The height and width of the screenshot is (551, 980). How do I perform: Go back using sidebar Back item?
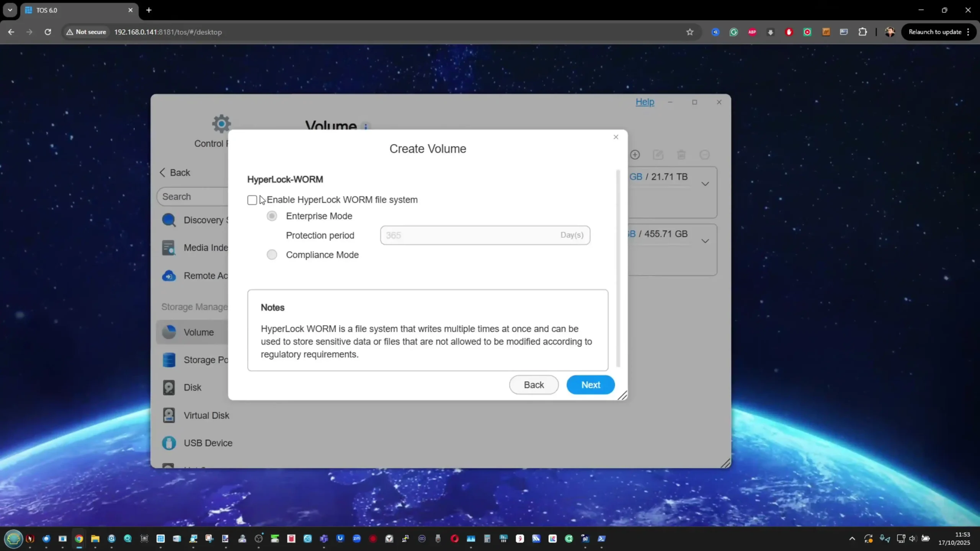point(175,173)
